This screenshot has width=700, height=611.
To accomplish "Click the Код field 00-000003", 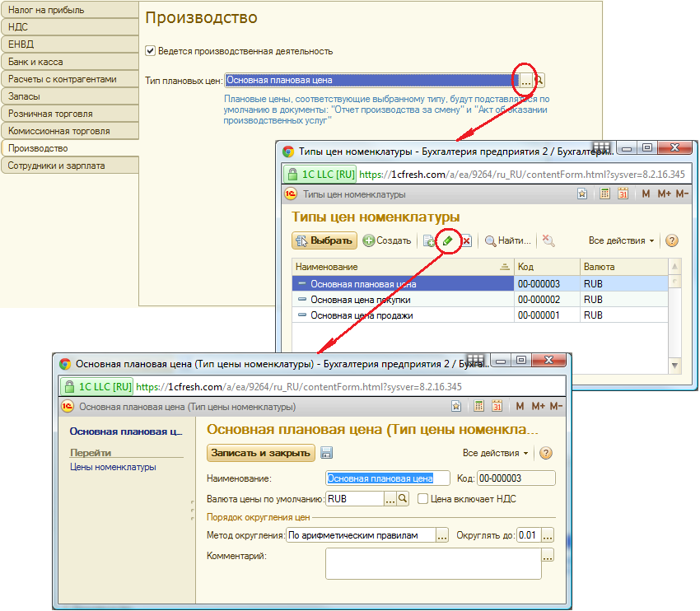I will pos(516,478).
